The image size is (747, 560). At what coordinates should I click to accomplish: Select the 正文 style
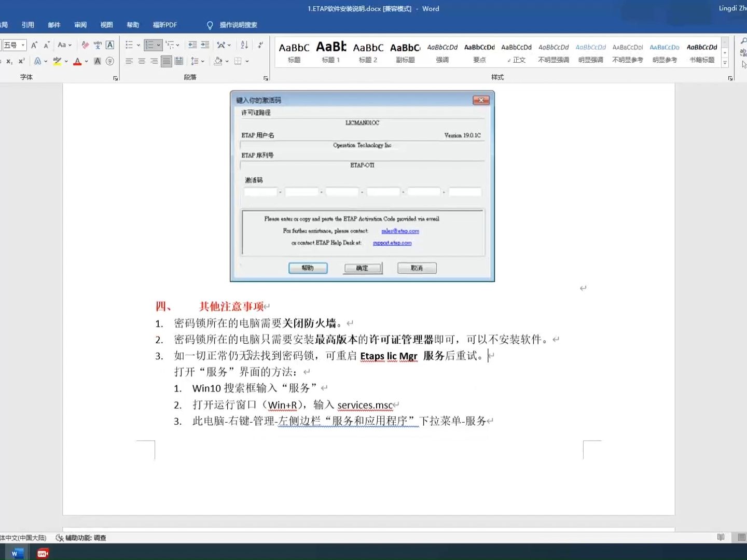(516, 52)
